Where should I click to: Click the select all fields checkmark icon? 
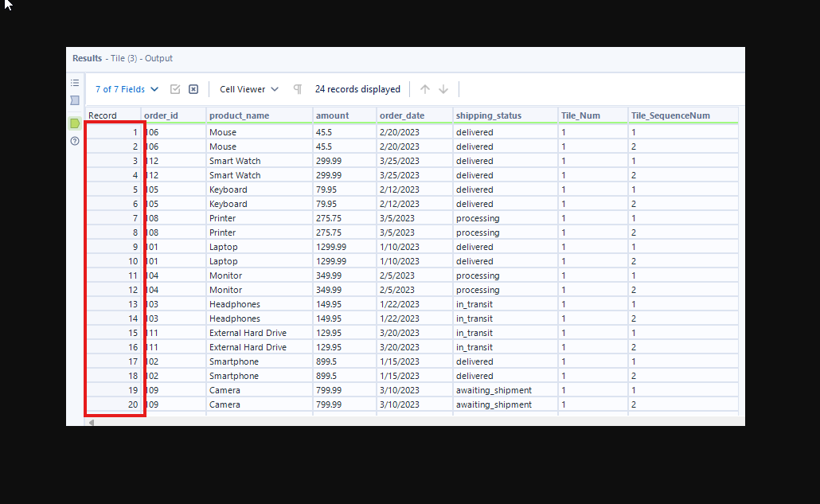click(175, 89)
